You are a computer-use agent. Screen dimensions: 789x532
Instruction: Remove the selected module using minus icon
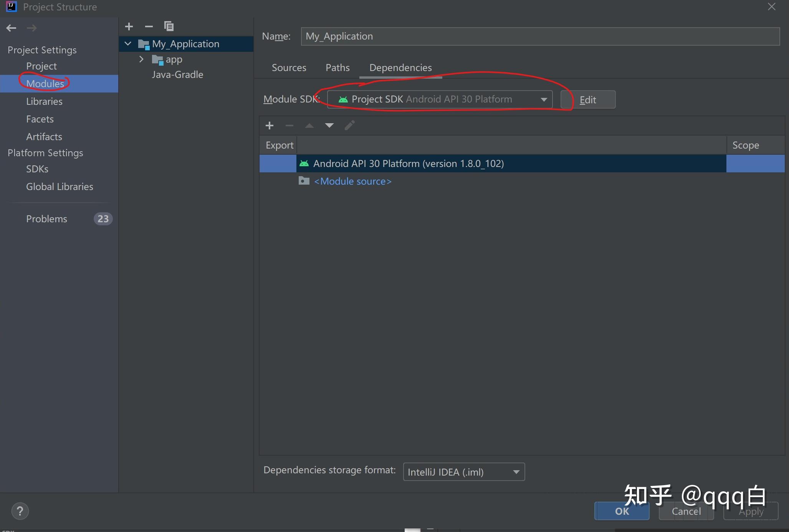(149, 26)
